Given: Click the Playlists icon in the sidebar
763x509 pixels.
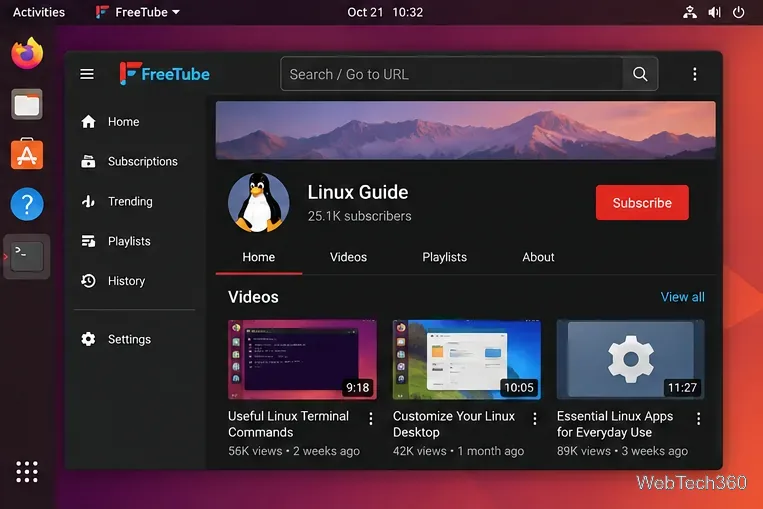Looking at the screenshot, I should click(x=88, y=241).
